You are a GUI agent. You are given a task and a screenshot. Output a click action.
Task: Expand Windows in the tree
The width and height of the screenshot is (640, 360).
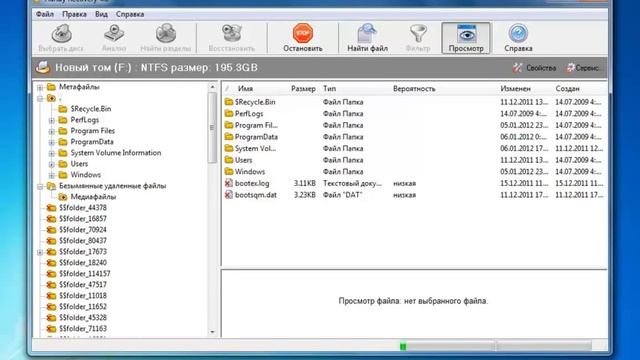click(x=51, y=176)
